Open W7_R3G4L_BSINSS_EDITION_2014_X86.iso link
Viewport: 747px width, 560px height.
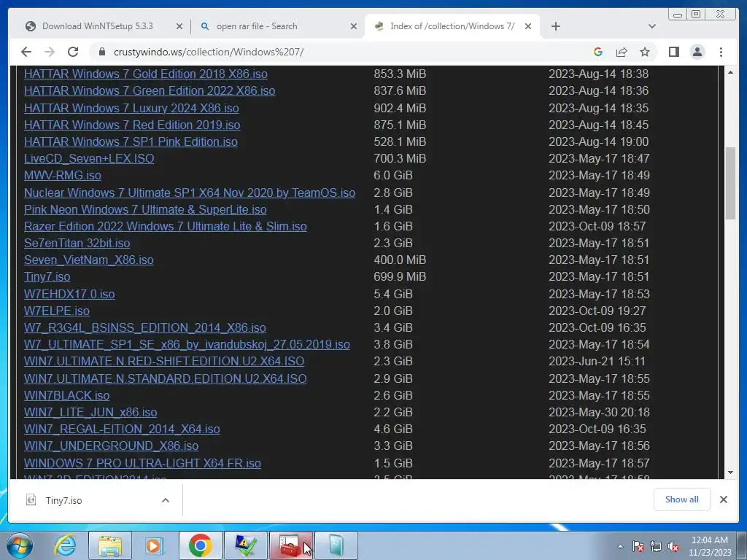coord(145,327)
